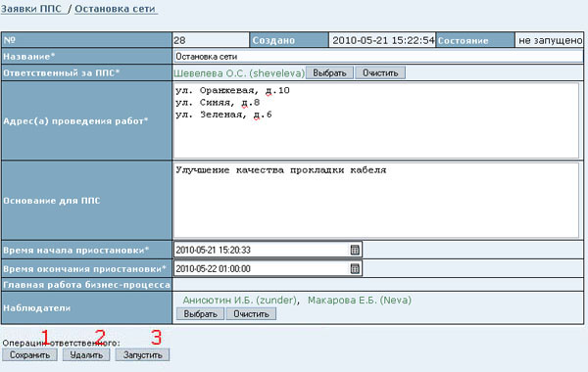Screen dimensions: 588x372
Task: Focus the Название field with Остановка сети
Action: pyautogui.click(x=378, y=57)
